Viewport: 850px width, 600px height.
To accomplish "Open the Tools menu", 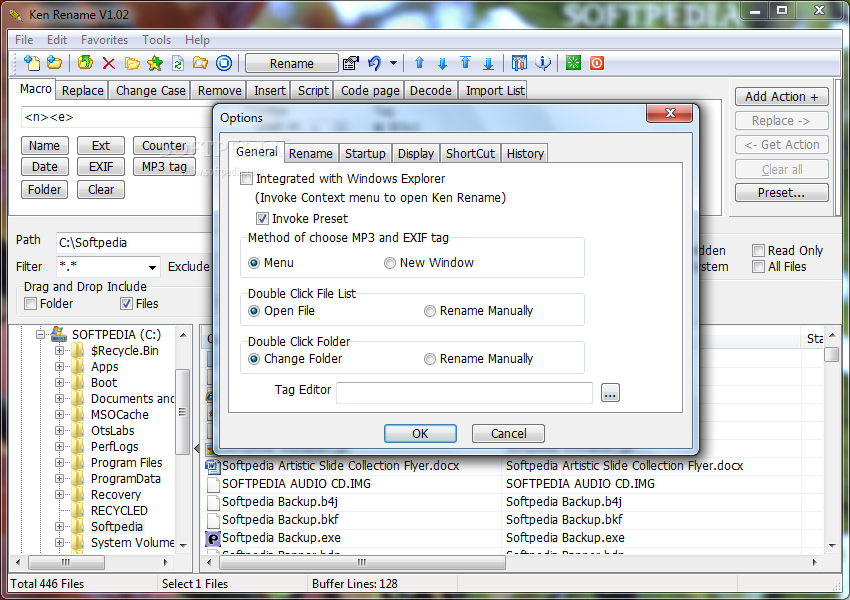I will pos(157,40).
